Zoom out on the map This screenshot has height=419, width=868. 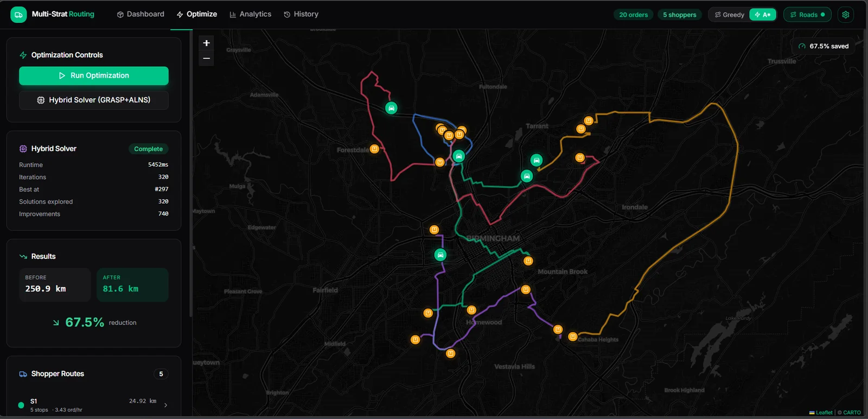coord(206,58)
